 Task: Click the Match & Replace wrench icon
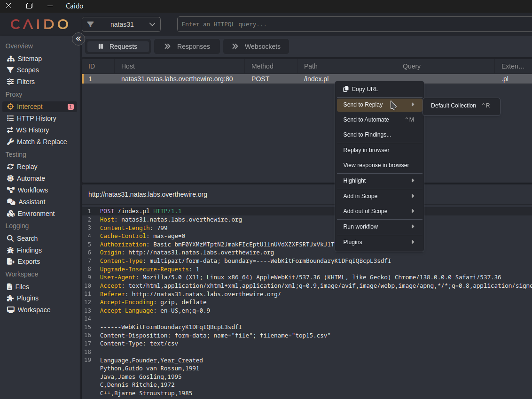tap(10, 142)
